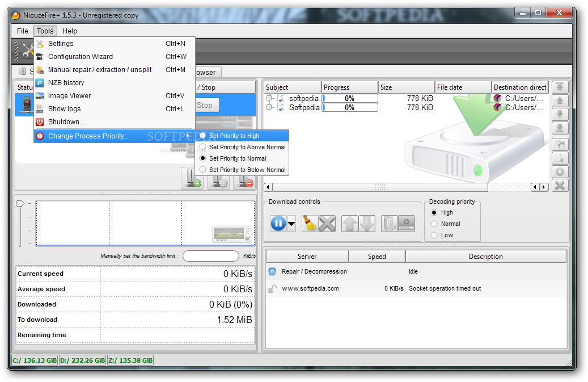The image size is (588, 382).
Task: Click the Description column header
Action: [x=485, y=257]
